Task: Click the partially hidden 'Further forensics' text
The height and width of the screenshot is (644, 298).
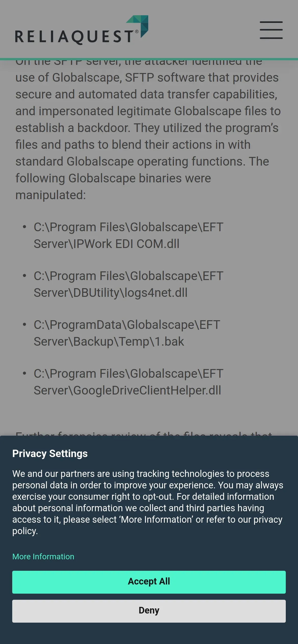Action: [144, 433]
